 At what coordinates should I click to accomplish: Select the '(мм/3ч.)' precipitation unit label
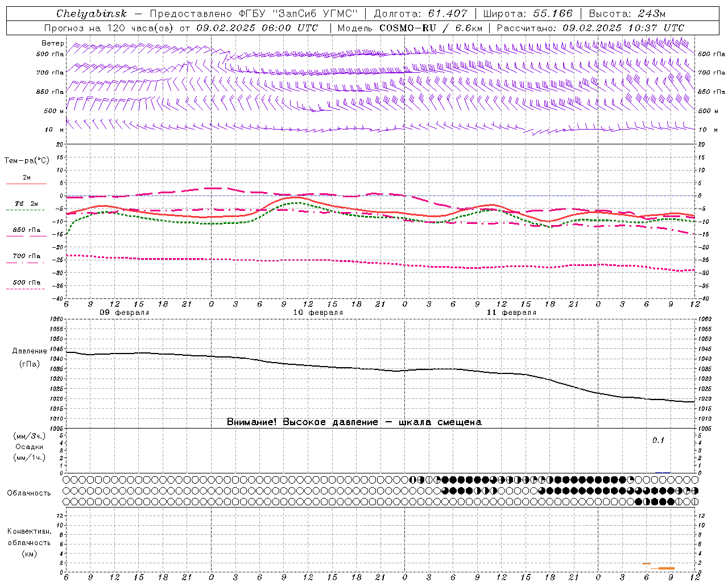[x=29, y=436]
